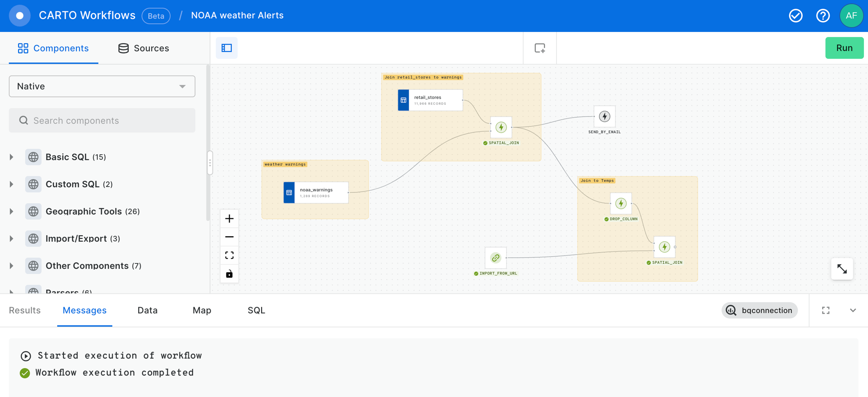868x397 pixels.
Task: Open the SQL tab
Action: tap(256, 310)
